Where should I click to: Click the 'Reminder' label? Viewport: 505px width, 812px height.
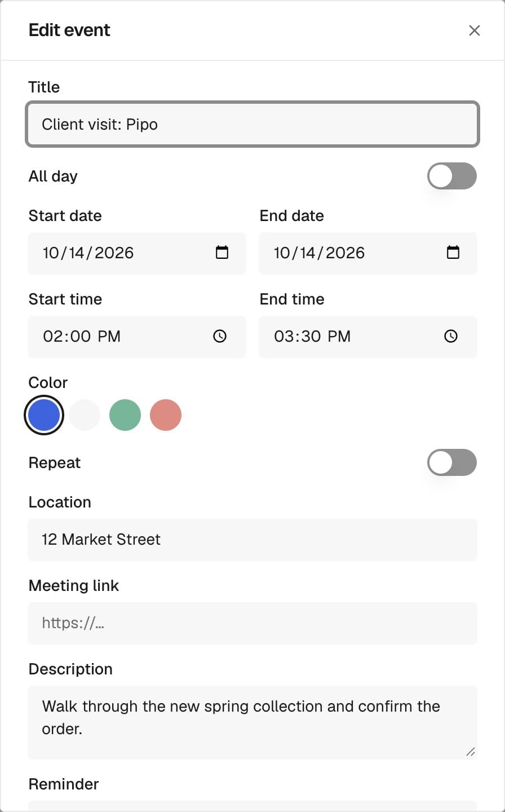point(64,784)
